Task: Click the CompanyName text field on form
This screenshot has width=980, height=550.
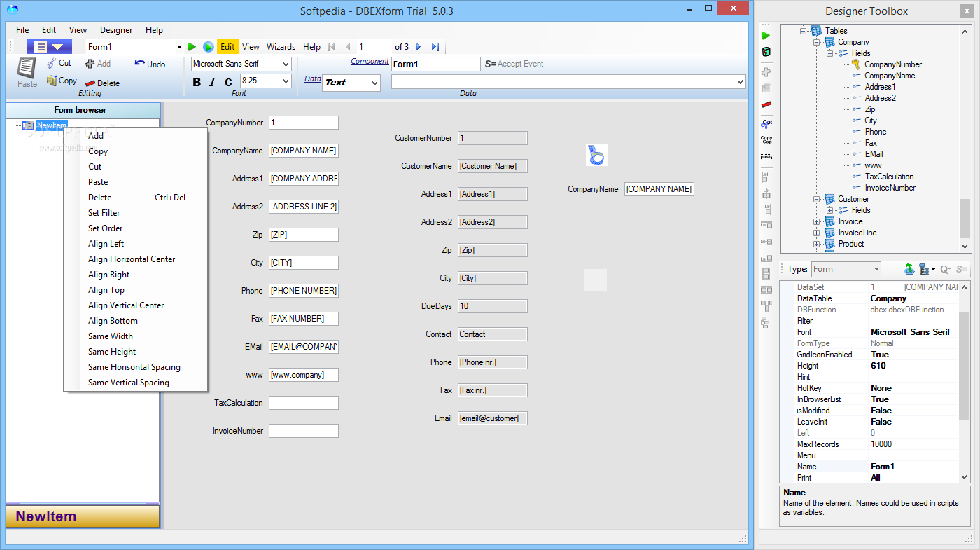Action: point(303,151)
